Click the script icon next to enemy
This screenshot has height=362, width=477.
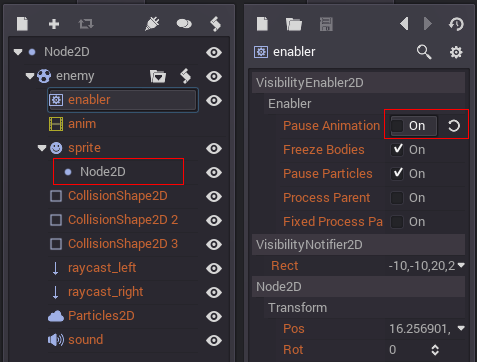[x=186, y=76]
